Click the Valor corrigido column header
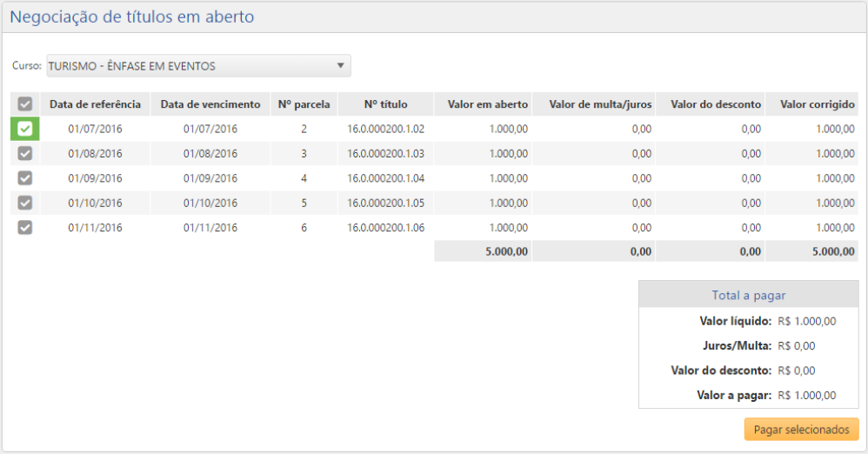 click(x=817, y=104)
